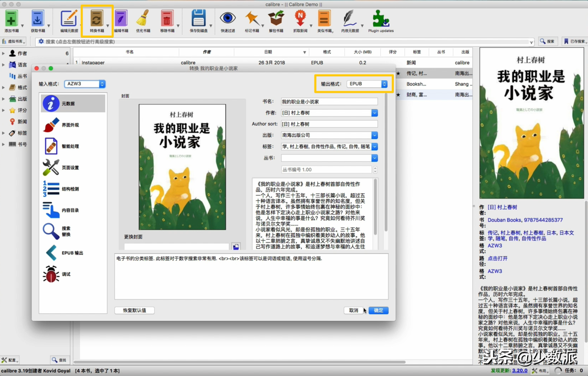This screenshot has width=588, height=376.
Task: Click the Search button beside search bar
Action: (548, 41)
